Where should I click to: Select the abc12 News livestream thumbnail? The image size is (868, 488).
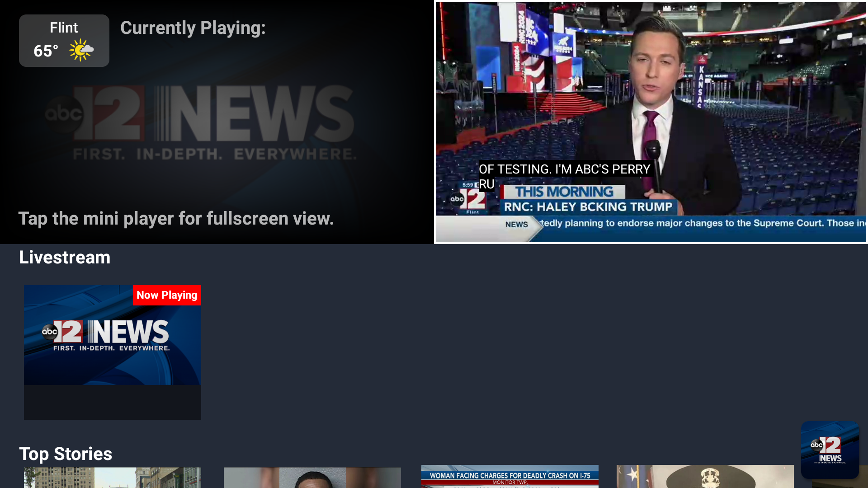(x=113, y=335)
